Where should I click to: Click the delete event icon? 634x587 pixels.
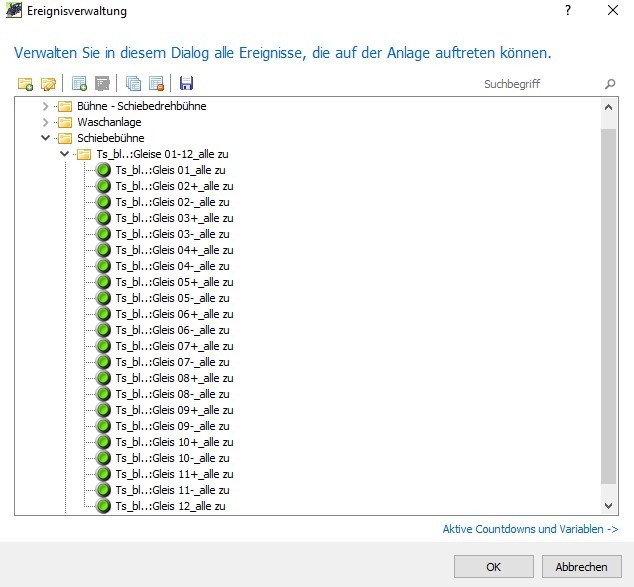click(x=156, y=84)
